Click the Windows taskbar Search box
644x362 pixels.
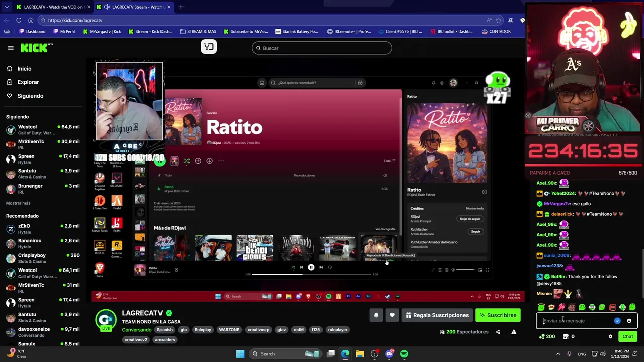(285, 354)
